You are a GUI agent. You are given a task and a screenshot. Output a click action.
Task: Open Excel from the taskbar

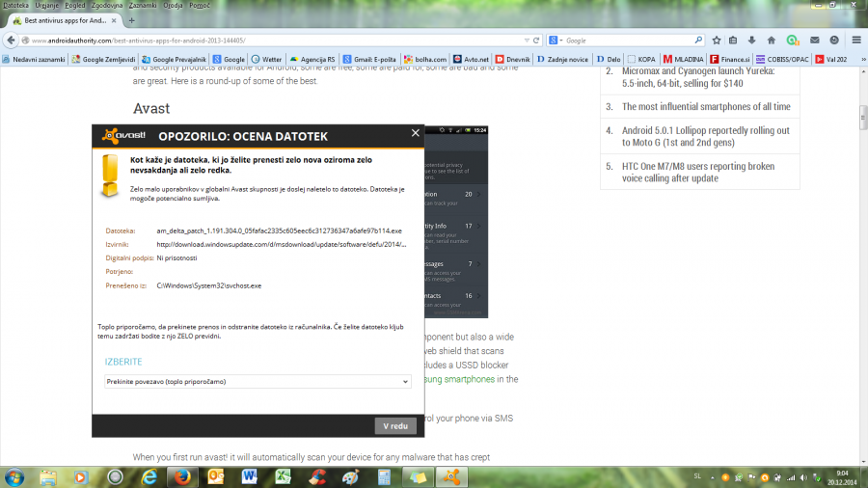284,476
